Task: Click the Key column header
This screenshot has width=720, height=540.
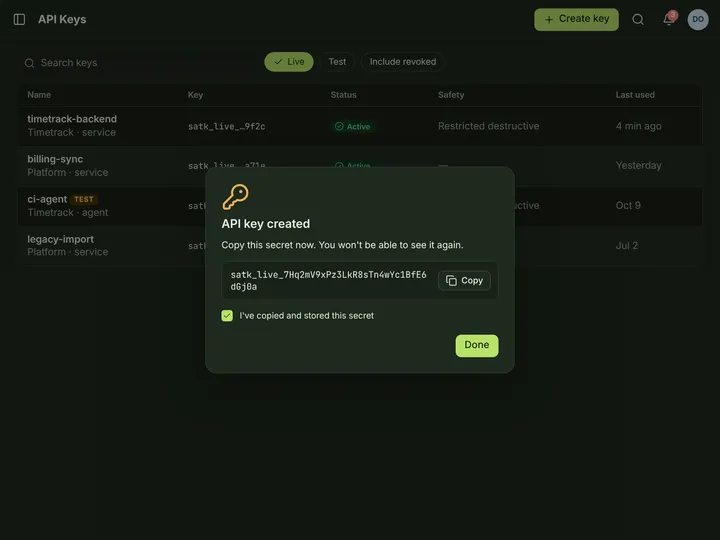Action: 195,95
